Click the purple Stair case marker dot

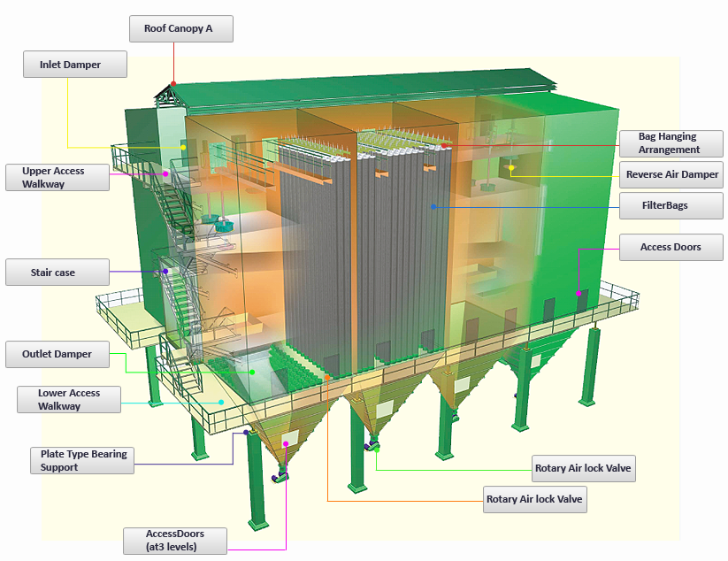(x=165, y=271)
